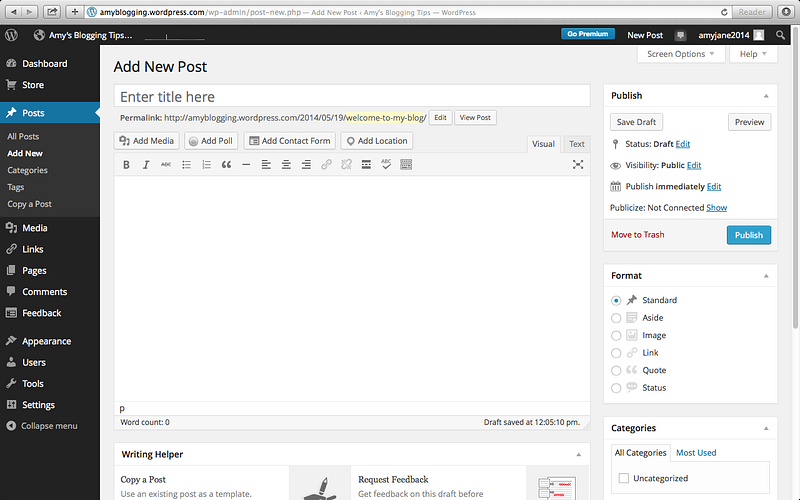The height and width of the screenshot is (500, 800).
Task: Check the Uncategorized category box
Action: point(623,478)
